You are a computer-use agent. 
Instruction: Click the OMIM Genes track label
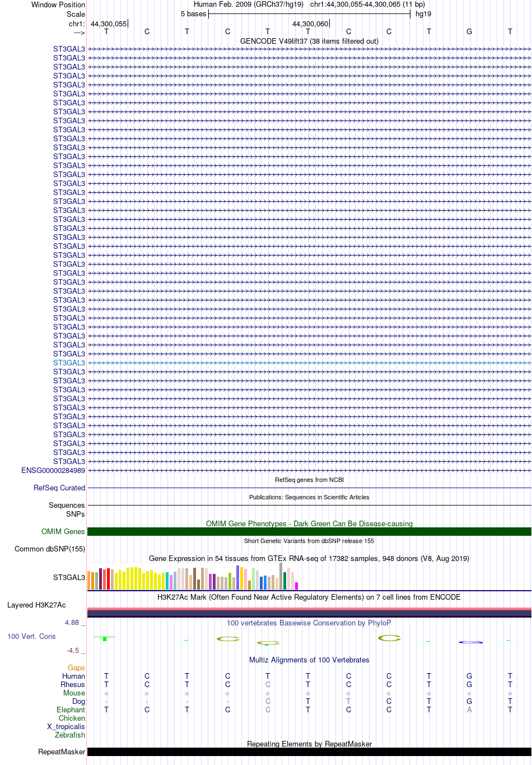63,531
